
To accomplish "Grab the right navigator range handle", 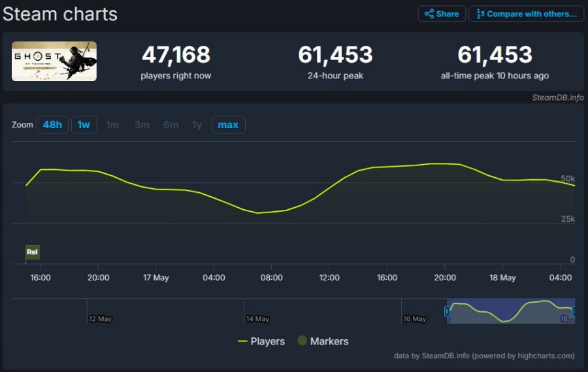I will pyautogui.click(x=574, y=311).
